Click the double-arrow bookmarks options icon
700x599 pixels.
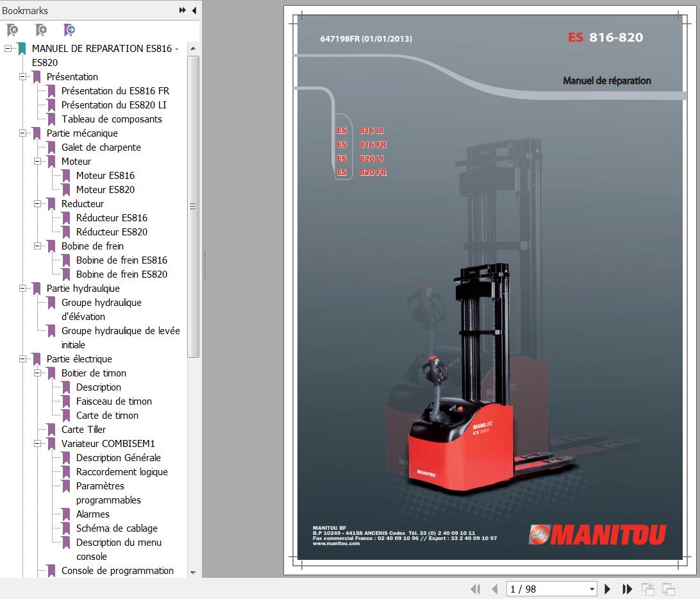click(x=183, y=10)
